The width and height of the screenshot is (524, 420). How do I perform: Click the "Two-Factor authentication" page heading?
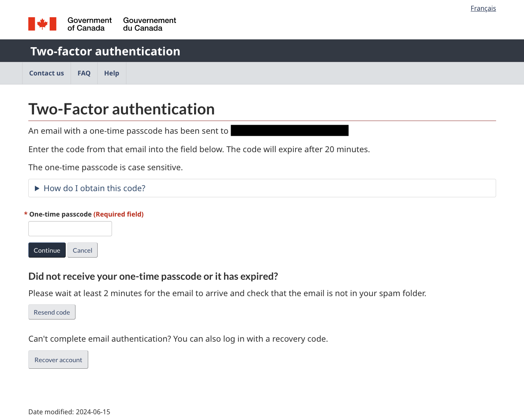pyautogui.click(x=121, y=109)
